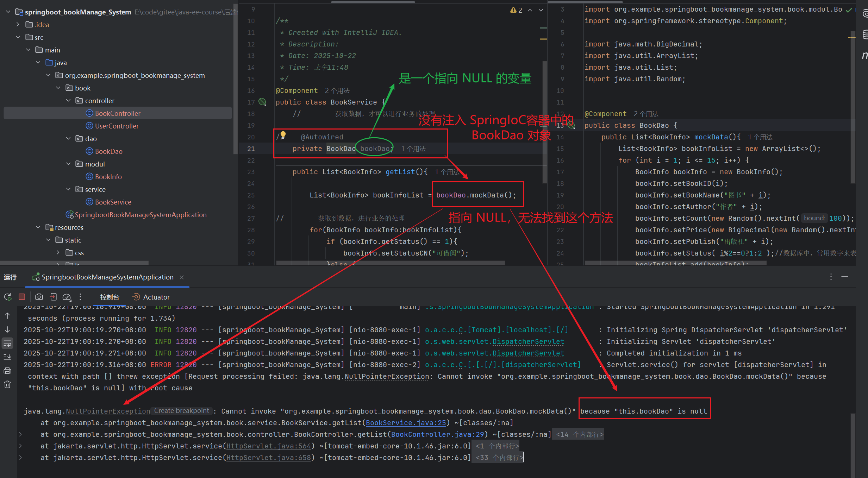Select the 控制台 console tab

110,297
